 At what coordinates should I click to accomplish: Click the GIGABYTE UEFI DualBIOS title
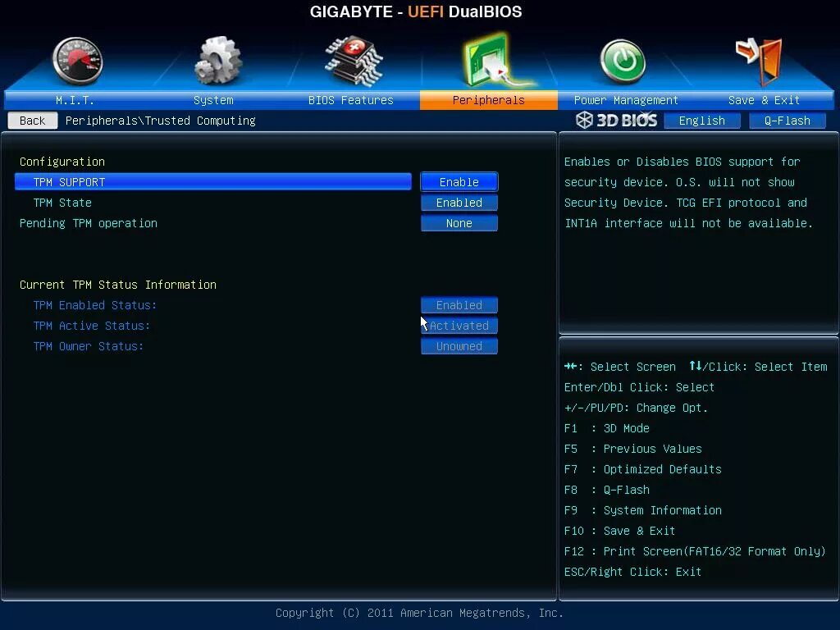coord(416,11)
